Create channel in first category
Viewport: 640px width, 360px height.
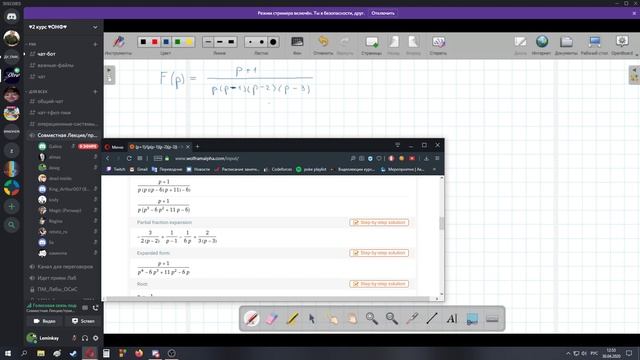(x=95, y=44)
